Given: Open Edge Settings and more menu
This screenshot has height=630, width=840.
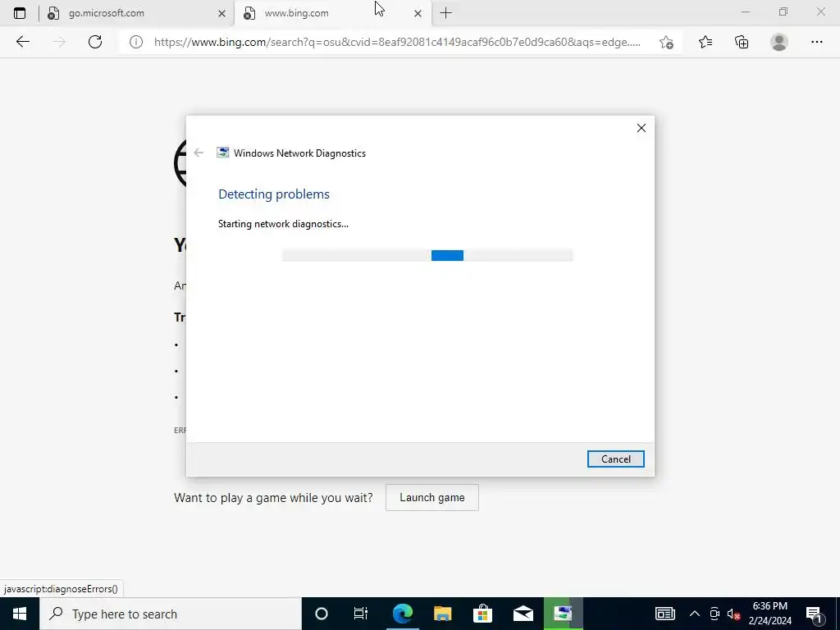Looking at the screenshot, I should pyautogui.click(x=816, y=42).
